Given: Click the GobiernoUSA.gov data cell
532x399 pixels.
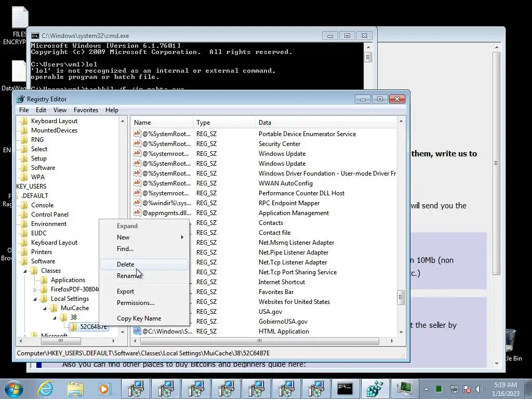Looking at the screenshot, I should point(283,321).
